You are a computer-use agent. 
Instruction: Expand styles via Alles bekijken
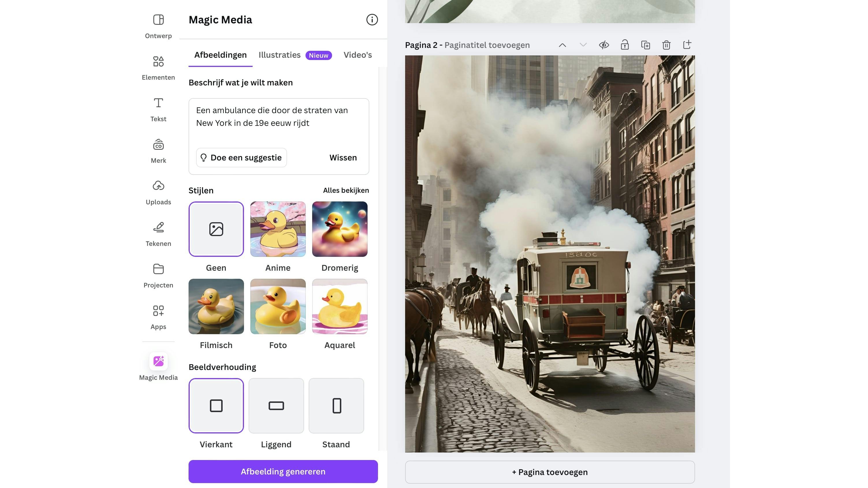[x=346, y=190]
